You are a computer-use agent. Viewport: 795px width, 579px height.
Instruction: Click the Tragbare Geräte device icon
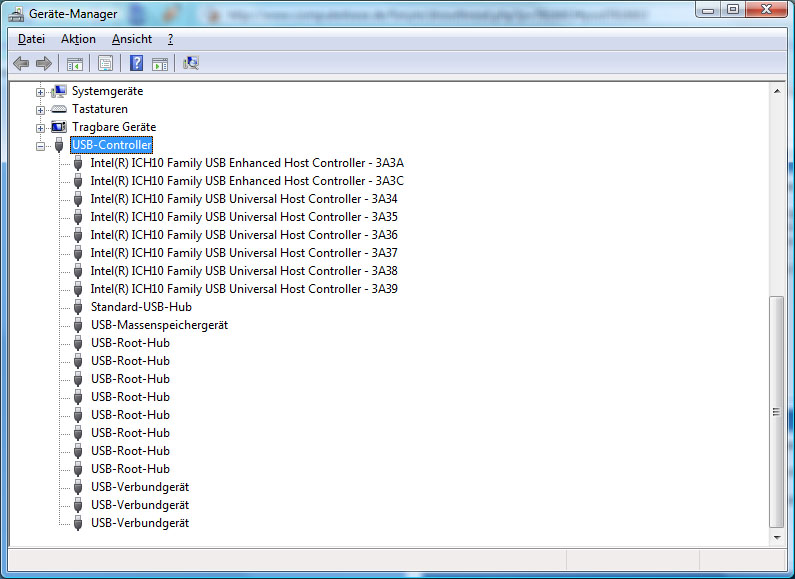pyautogui.click(x=59, y=127)
